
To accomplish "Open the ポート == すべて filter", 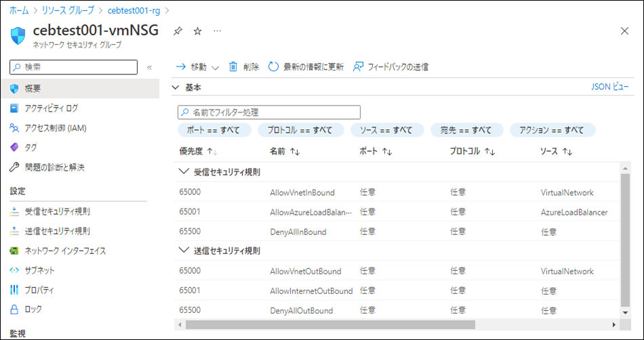I will tap(214, 130).
